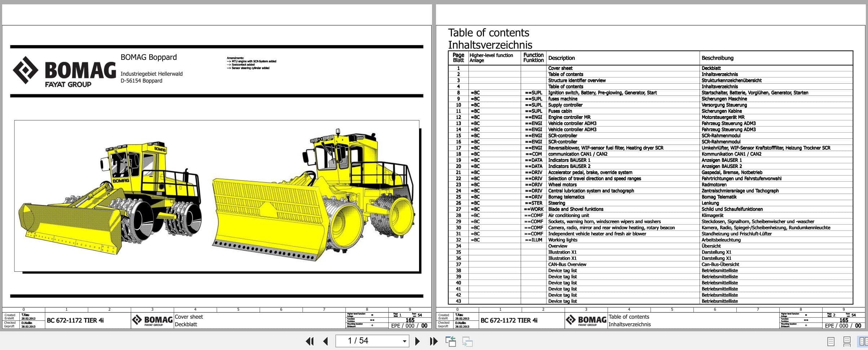Image resolution: width=868 pixels, height=350 pixels.
Task: Open the page number dropdown arrow
Action: 405,341
